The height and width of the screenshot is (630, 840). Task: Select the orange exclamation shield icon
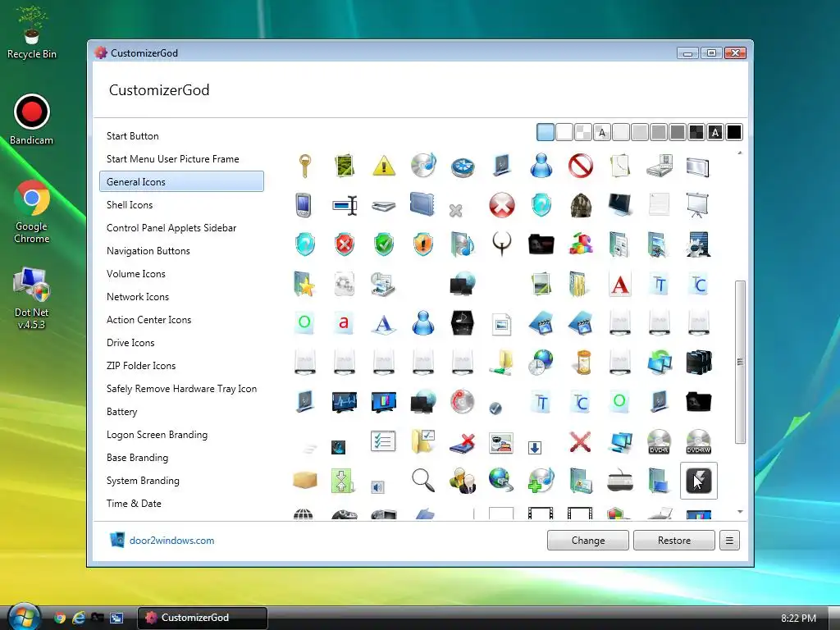point(422,244)
